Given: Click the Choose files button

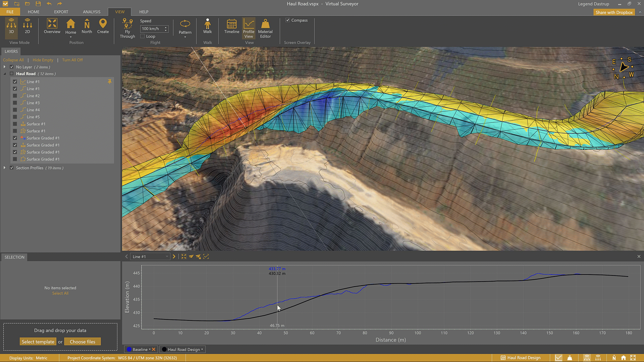Looking at the screenshot, I should 83,342.
